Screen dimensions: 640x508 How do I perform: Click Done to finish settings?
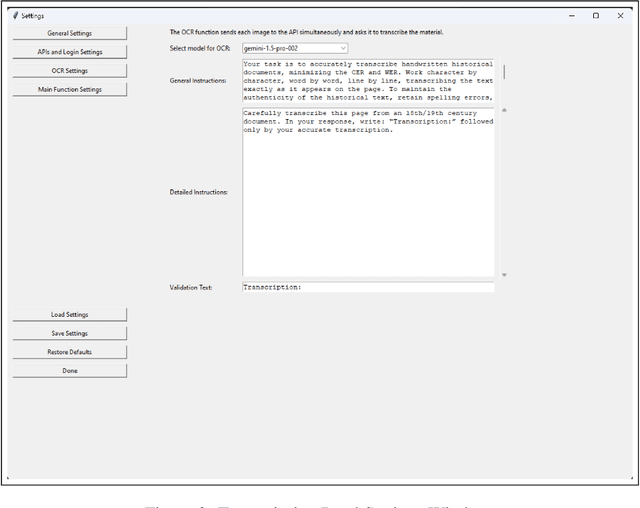(69, 371)
